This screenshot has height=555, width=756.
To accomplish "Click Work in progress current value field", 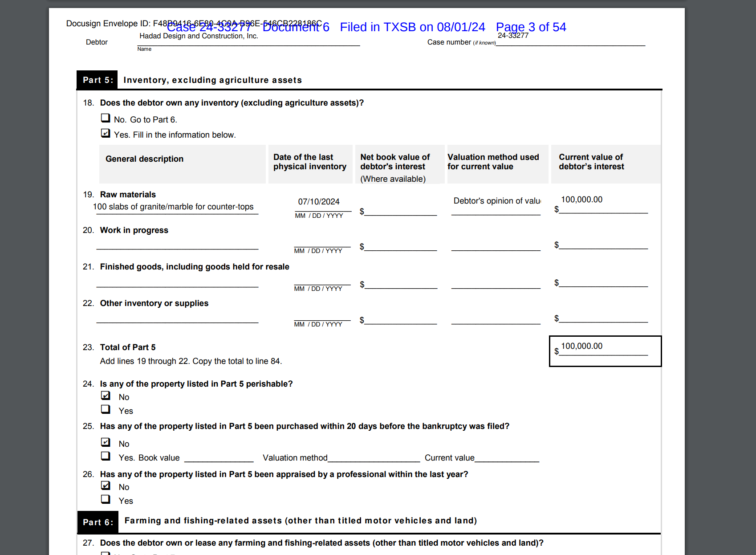I will pyautogui.click(x=603, y=243).
